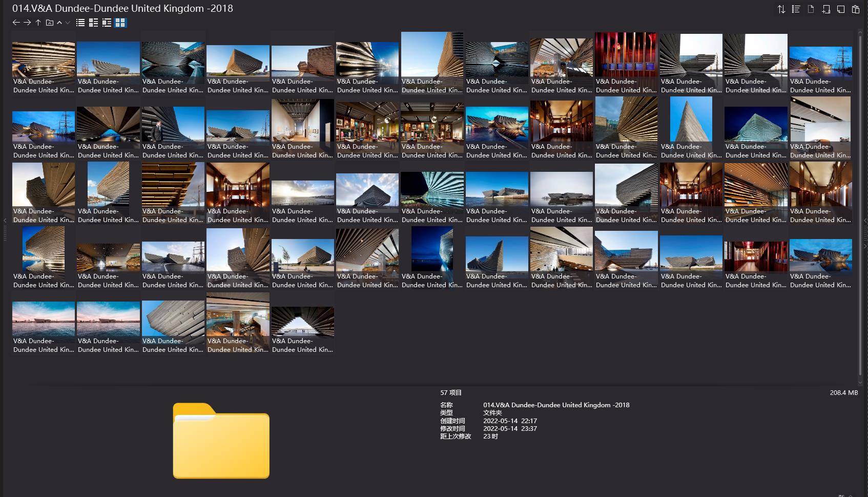The width and height of the screenshot is (868, 497).
Task: Open the recent folders icon
Action: pyautogui.click(x=50, y=23)
